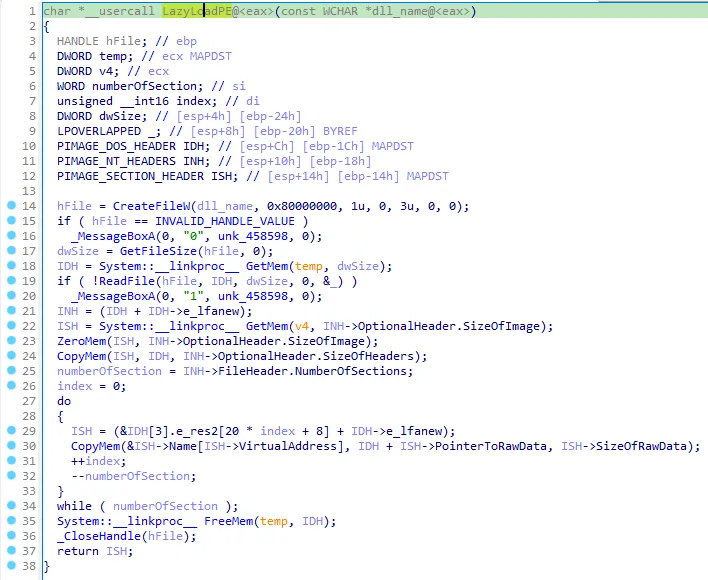Screen dimensions: 708x580
Task: Click the SizeOfHeaders field
Action: (368, 356)
